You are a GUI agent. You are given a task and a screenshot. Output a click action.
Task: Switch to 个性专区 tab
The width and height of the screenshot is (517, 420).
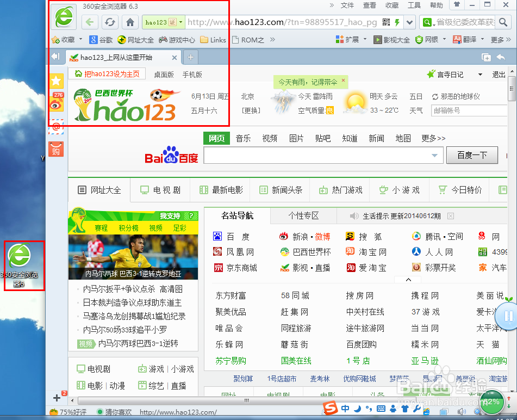303,216
